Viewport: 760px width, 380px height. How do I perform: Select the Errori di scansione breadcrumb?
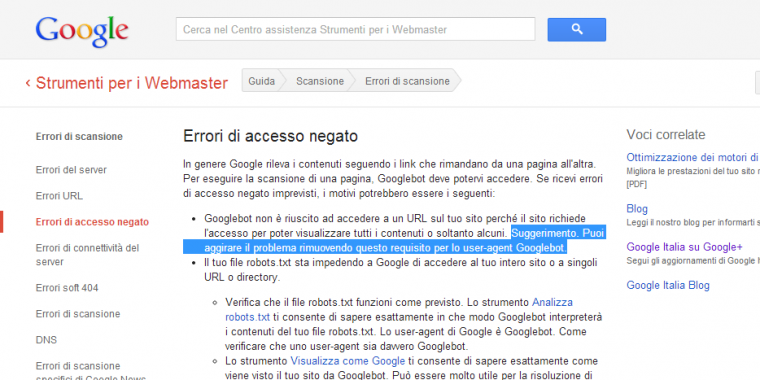[x=407, y=81]
